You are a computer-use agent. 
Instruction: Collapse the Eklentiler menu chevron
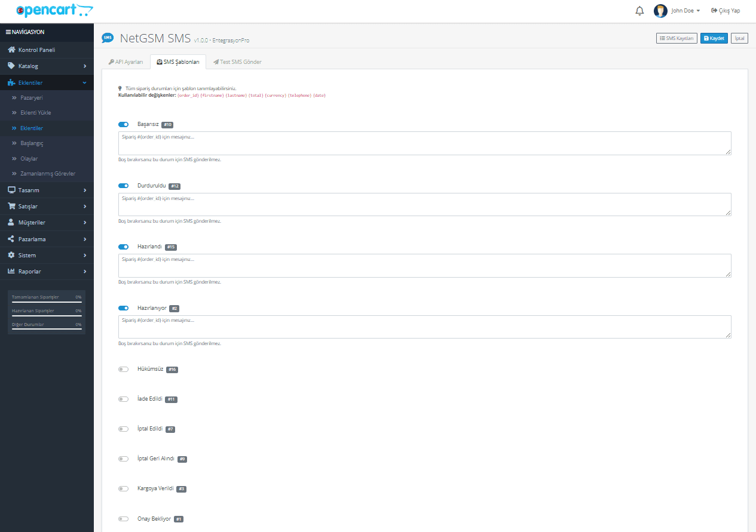pos(85,82)
